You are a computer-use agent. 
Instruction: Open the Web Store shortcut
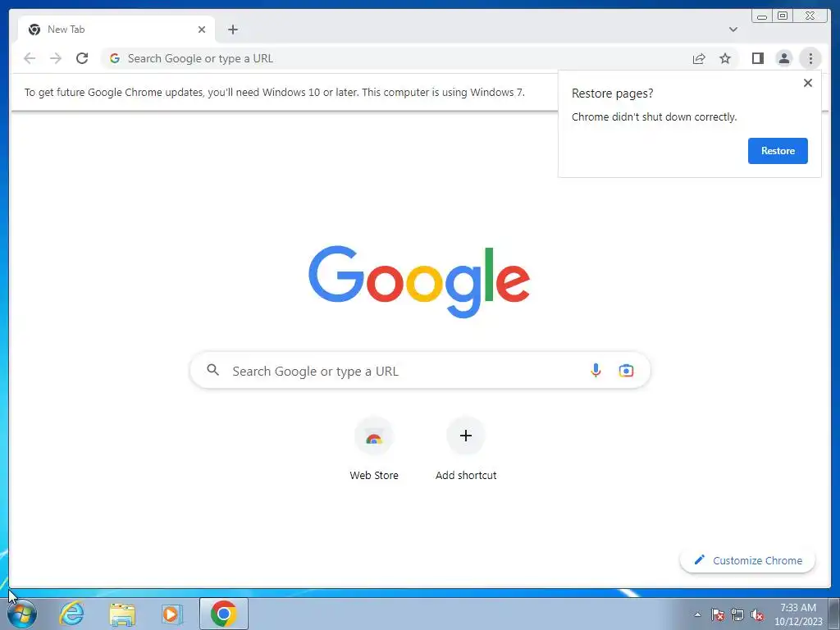pyautogui.click(x=374, y=449)
